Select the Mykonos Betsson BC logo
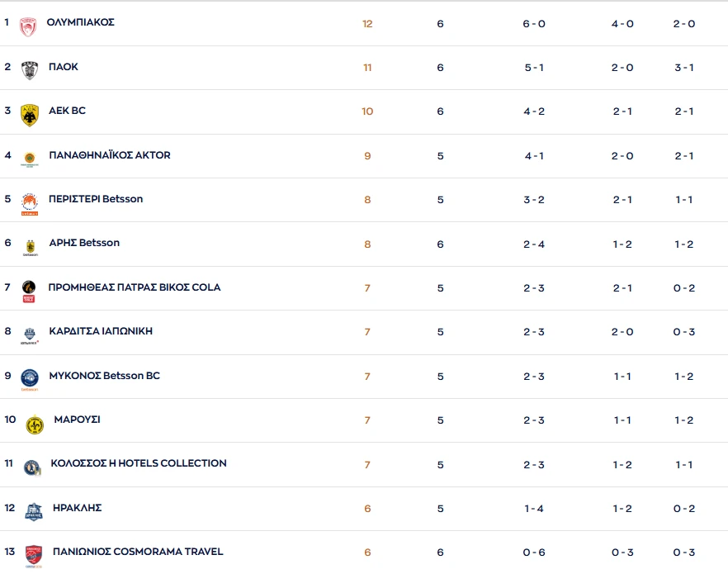The width and height of the screenshot is (728, 574). pyautogui.click(x=30, y=378)
